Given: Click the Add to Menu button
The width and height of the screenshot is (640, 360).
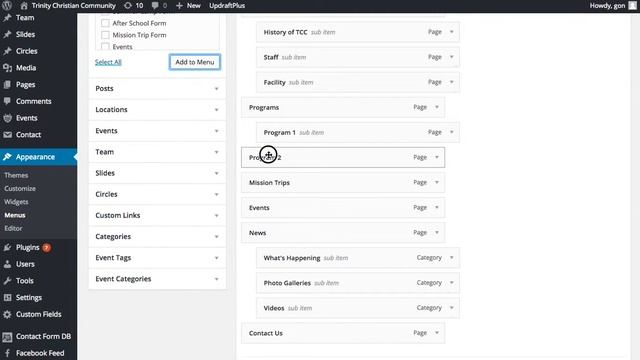Looking at the screenshot, I should [195, 62].
